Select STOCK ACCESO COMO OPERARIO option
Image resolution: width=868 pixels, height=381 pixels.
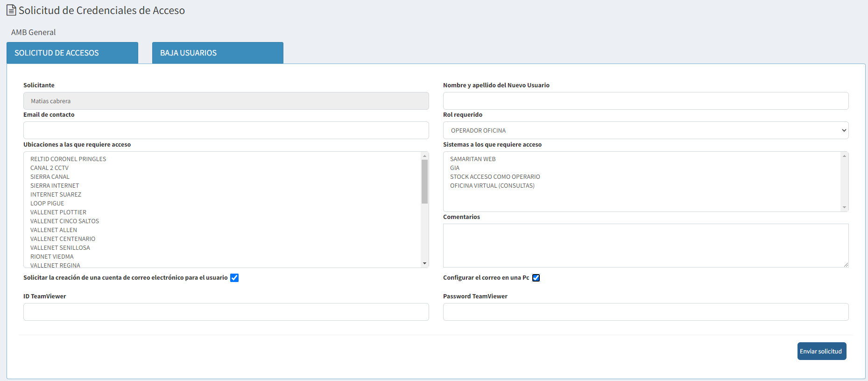pos(495,177)
